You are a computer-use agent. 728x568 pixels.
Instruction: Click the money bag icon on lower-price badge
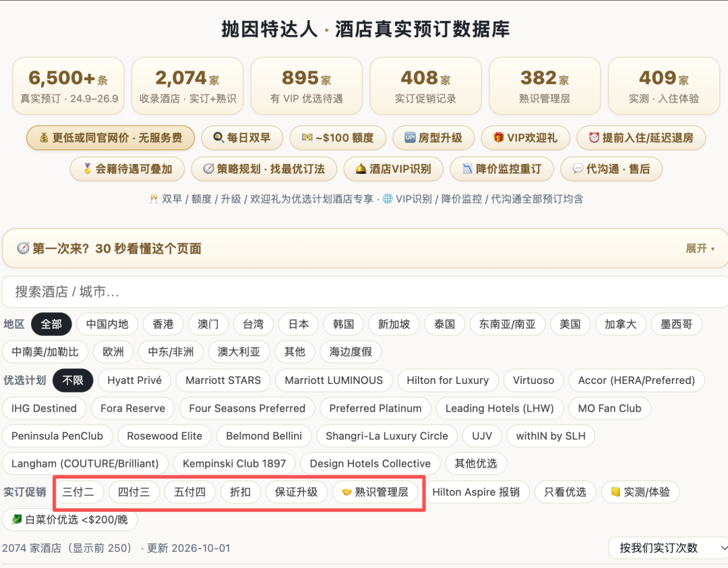[x=44, y=138]
